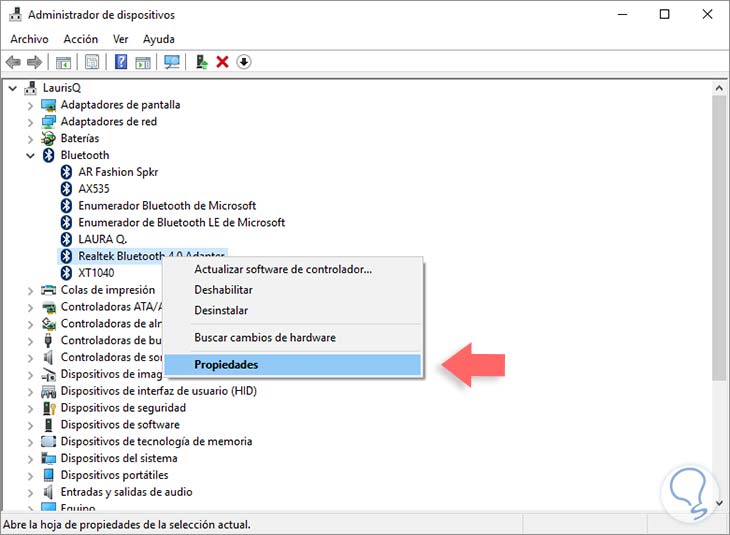
Task: Click the blue Help question mark icon
Action: pyautogui.click(x=121, y=61)
